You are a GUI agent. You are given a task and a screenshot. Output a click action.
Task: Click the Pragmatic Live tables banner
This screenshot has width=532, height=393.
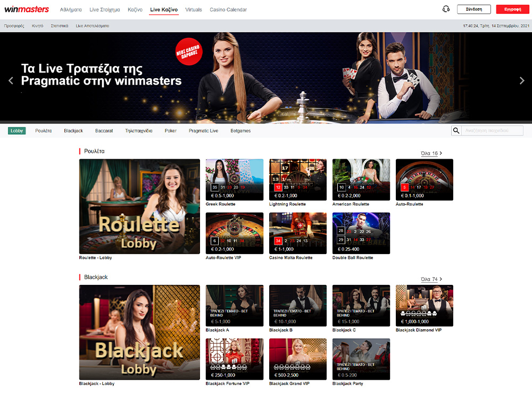point(266,78)
